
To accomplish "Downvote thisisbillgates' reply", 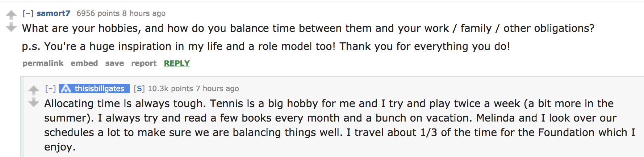I will click(34, 102).
